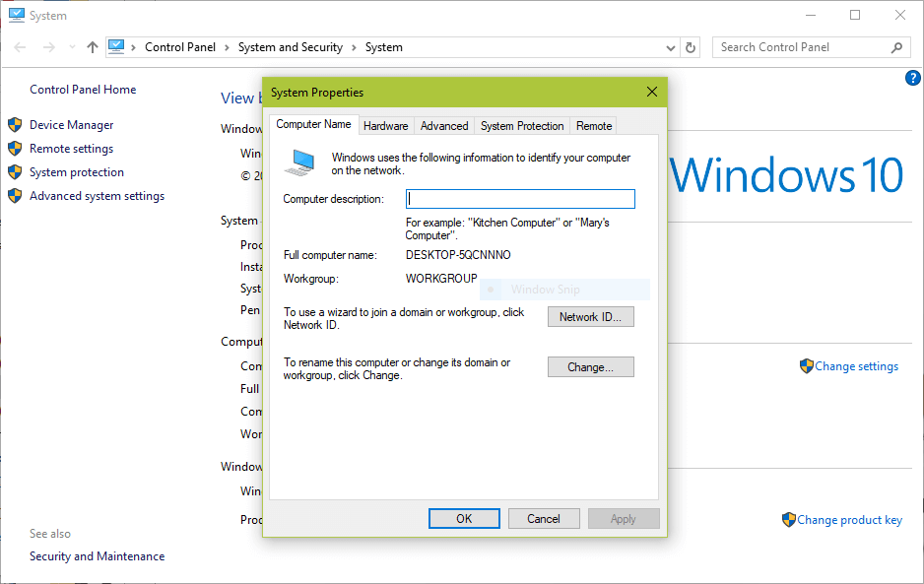Screen dimensions: 924x584
Task: Open System protection link
Action: tap(77, 172)
